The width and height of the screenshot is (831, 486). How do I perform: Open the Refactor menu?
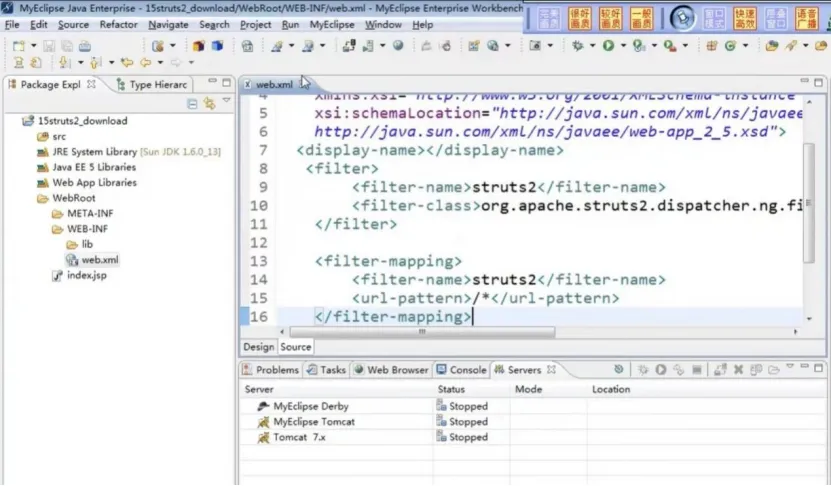[118, 24]
